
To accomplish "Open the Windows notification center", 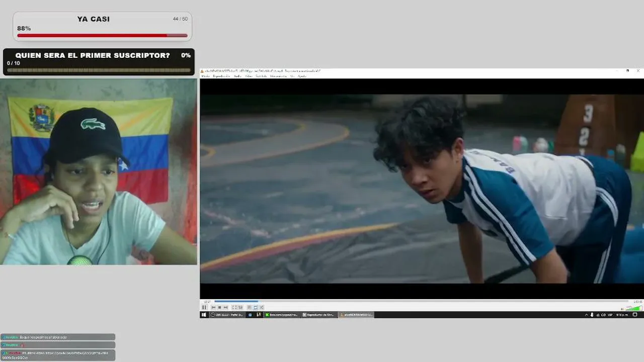I will pyautogui.click(x=635, y=315).
